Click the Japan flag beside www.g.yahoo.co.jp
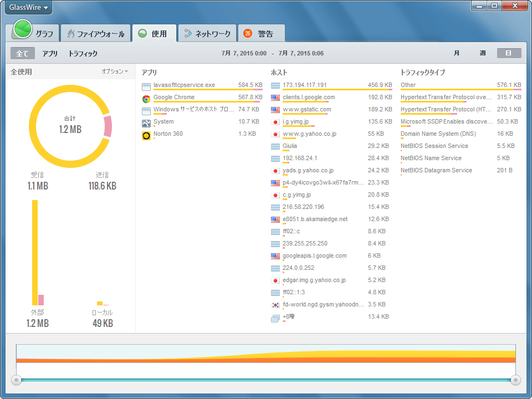Viewport: 532px width, 399px height. [275, 134]
